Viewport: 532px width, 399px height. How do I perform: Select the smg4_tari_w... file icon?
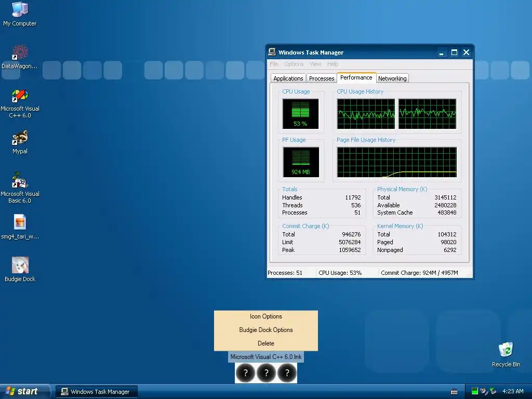tap(20, 227)
